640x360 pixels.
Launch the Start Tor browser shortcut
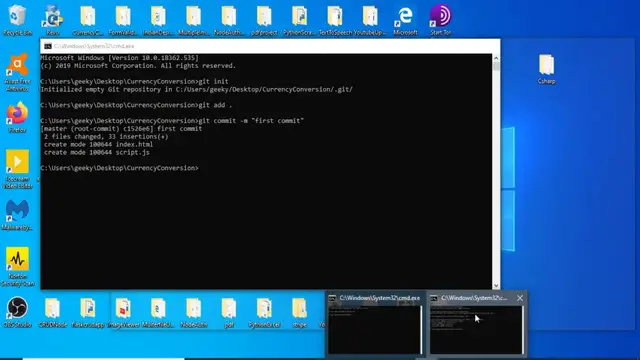pos(440,20)
